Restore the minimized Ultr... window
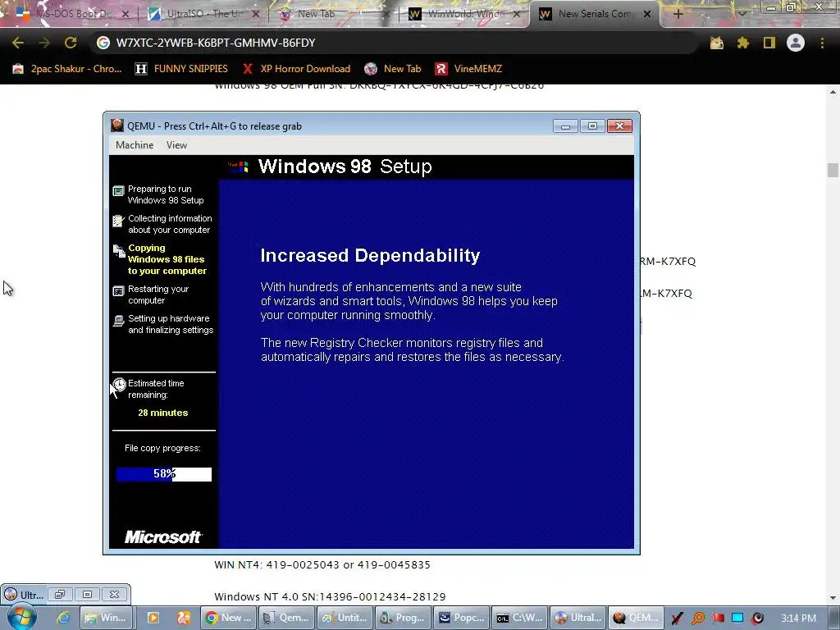 pos(59,595)
